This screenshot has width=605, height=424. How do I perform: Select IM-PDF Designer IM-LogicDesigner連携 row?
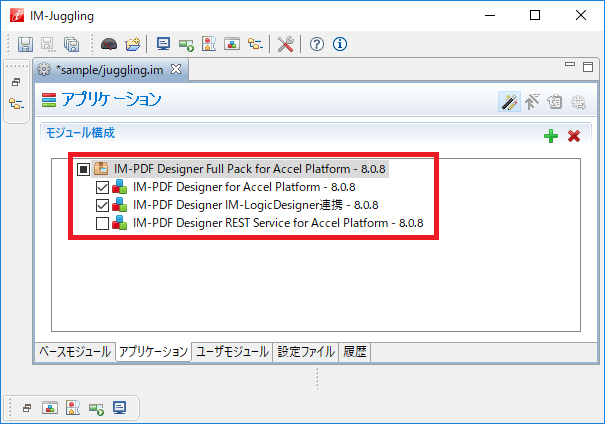tap(255, 205)
